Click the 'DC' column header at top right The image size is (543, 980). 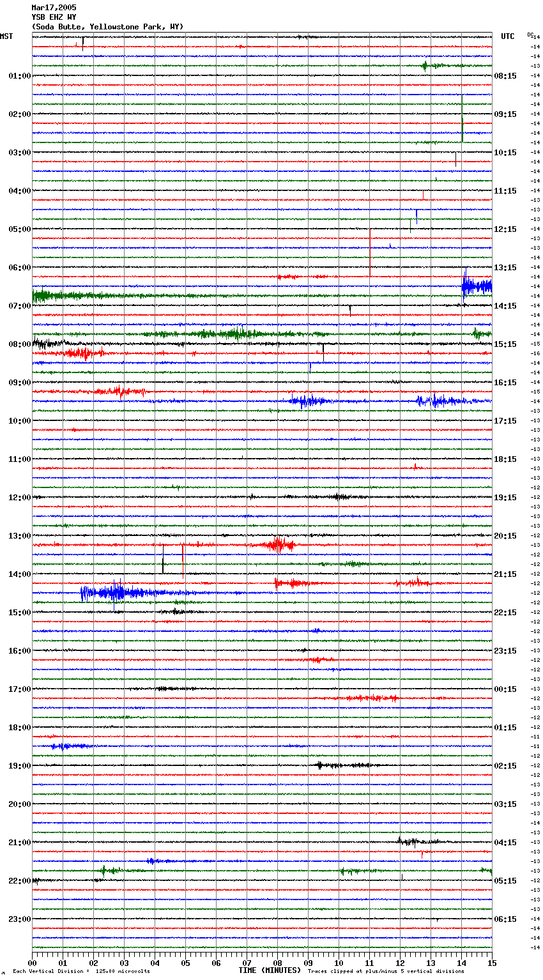(530, 34)
